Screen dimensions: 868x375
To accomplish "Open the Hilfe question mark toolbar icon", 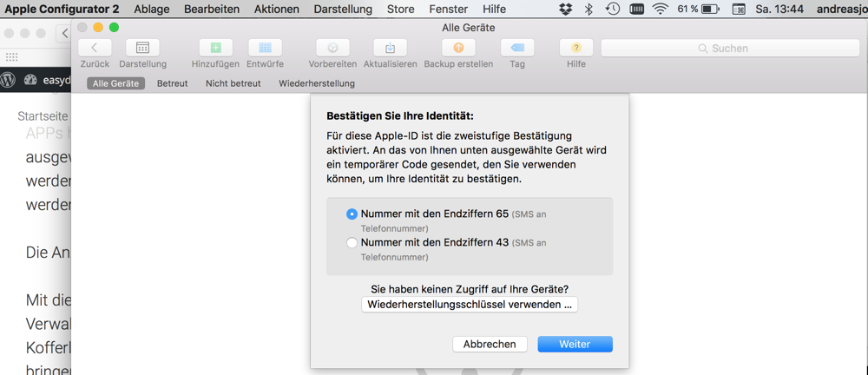I will click(576, 48).
